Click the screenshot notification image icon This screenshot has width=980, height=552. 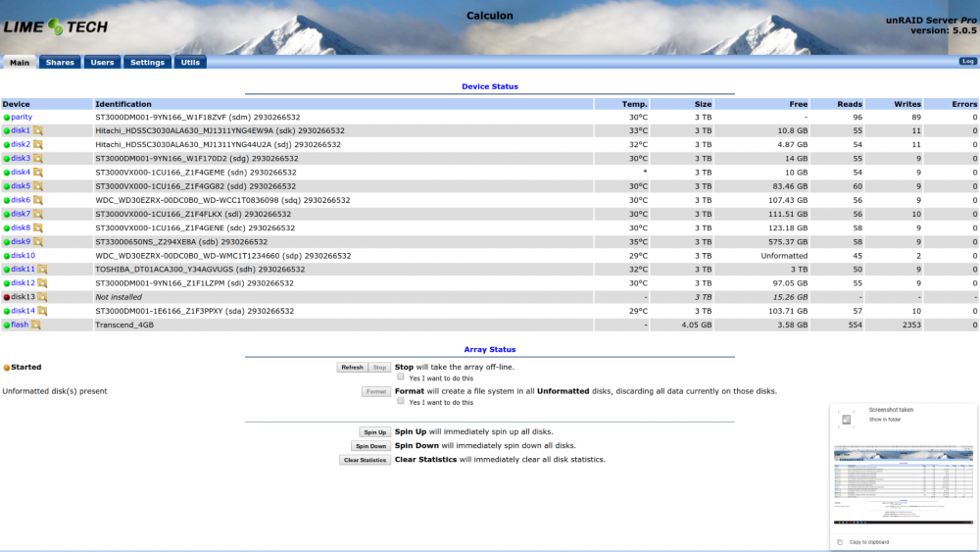point(846,420)
